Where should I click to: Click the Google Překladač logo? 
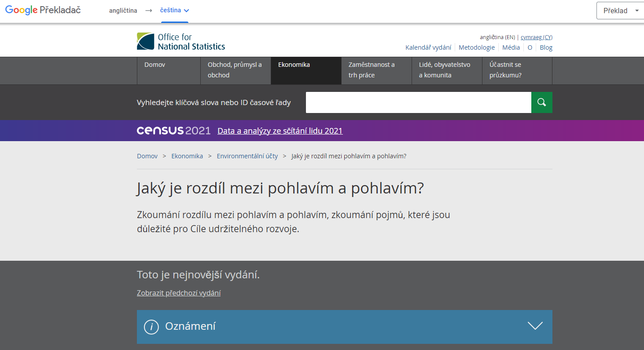pos(43,11)
